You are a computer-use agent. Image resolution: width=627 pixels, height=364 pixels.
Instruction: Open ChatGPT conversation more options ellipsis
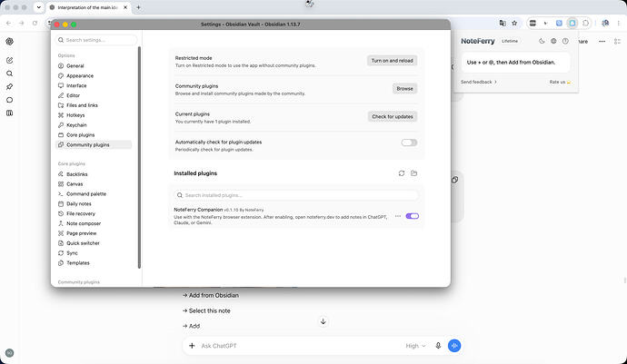point(602,41)
